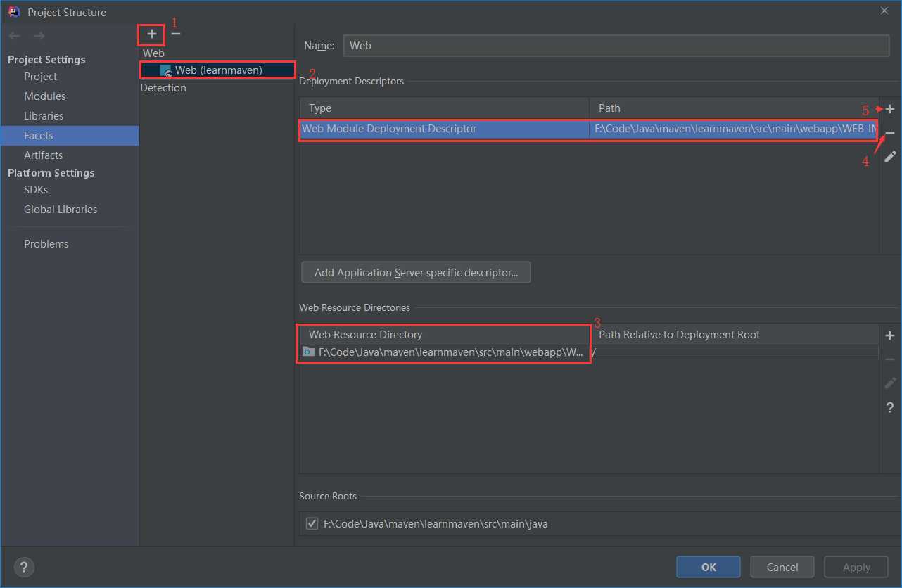The height and width of the screenshot is (588, 902).
Task: Open the bottom-left help button
Action: click(24, 567)
